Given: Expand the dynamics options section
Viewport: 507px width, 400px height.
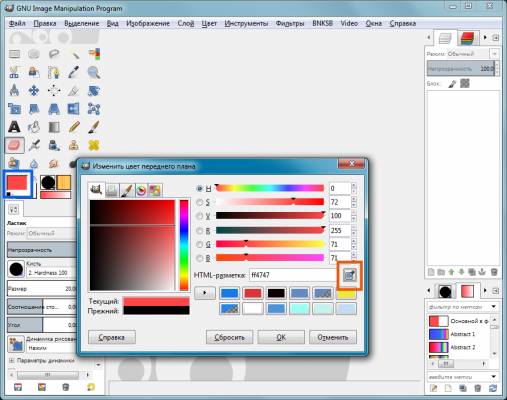Looking at the screenshot, I should coord(12,360).
